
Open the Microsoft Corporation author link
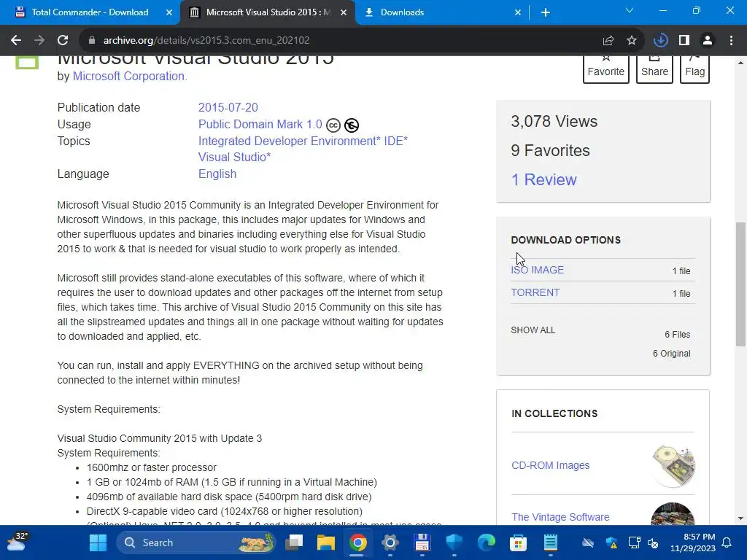point(128,76)
